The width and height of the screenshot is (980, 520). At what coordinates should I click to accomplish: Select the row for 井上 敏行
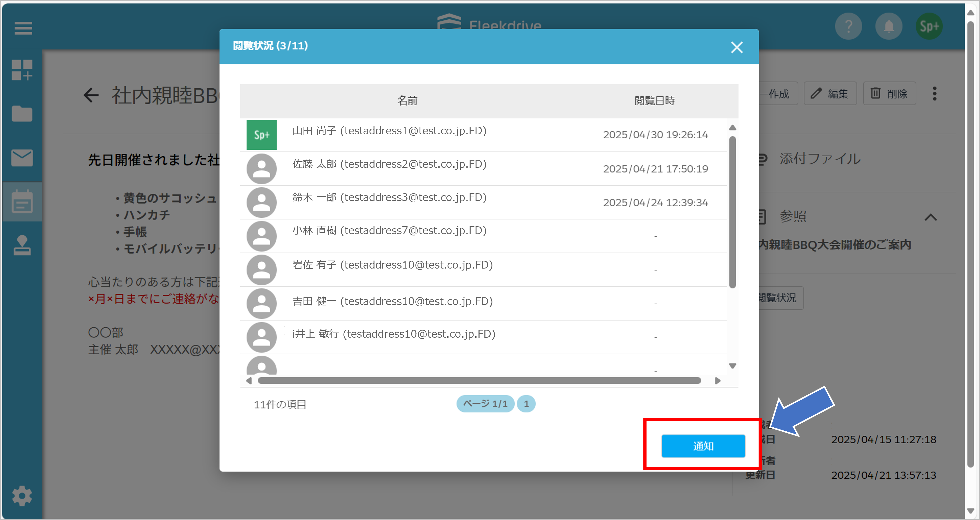pos(483,337)
